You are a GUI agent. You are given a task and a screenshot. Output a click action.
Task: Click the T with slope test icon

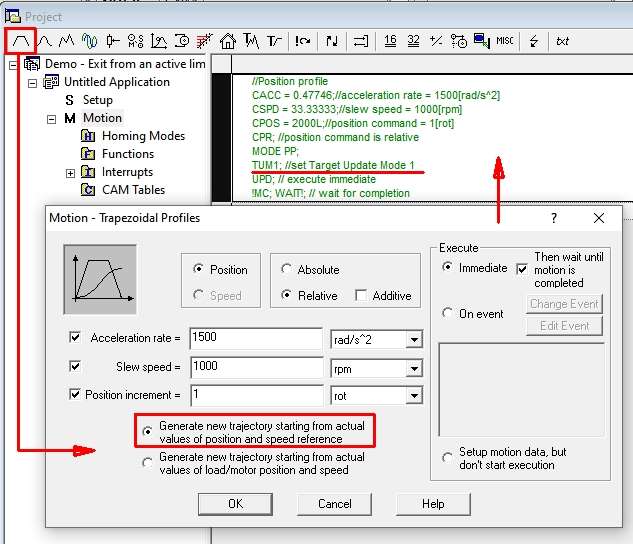click(x=275, y=41)
